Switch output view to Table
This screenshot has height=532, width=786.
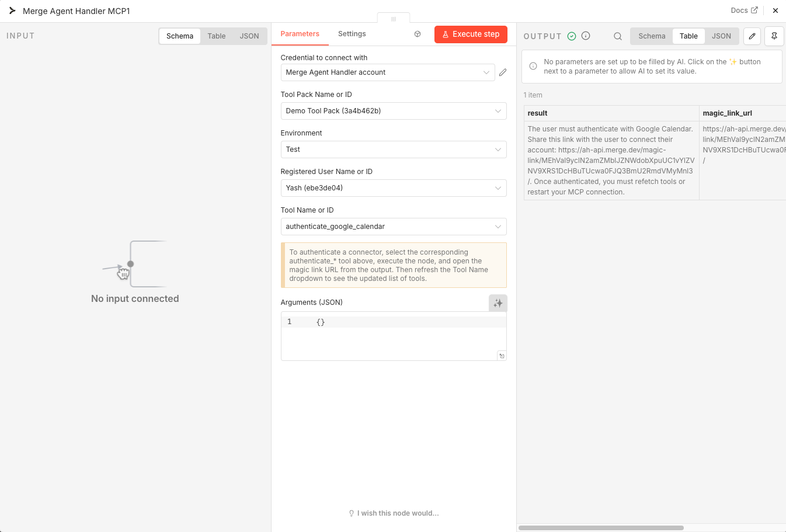688,36
